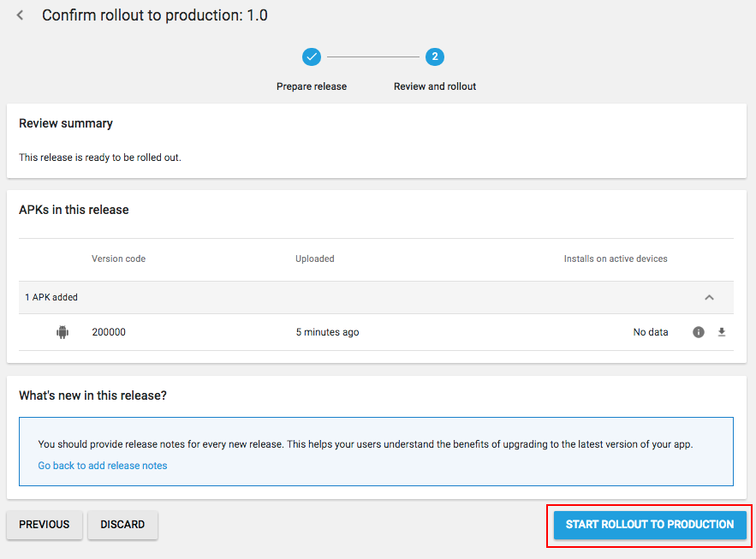
Task: Click the Android robot icon in the APK row
Action: point(63,332)
